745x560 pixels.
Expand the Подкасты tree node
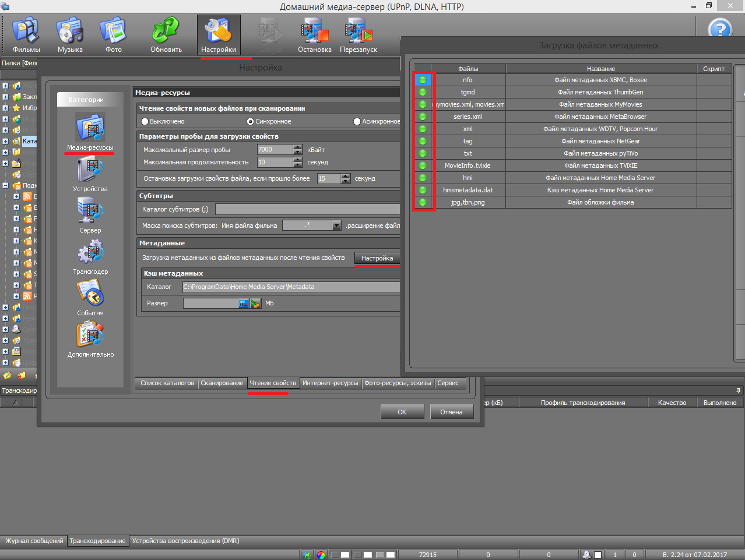(x=5, y=186)
